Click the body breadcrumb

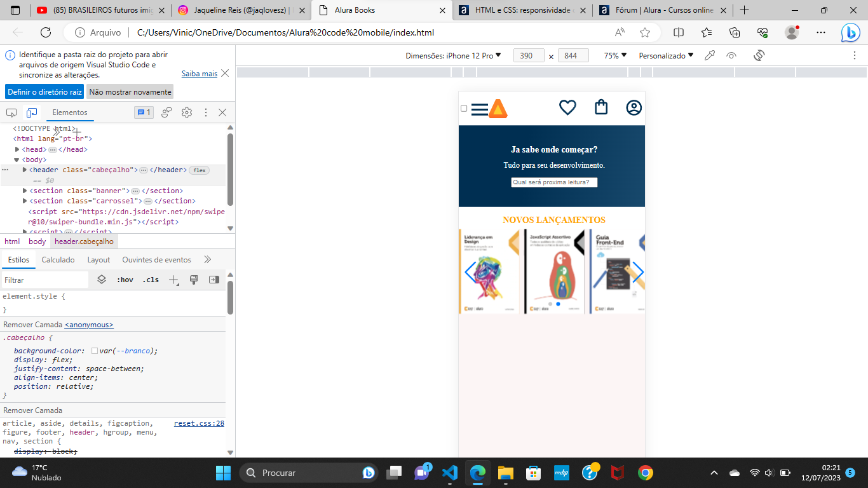point(37,241)
